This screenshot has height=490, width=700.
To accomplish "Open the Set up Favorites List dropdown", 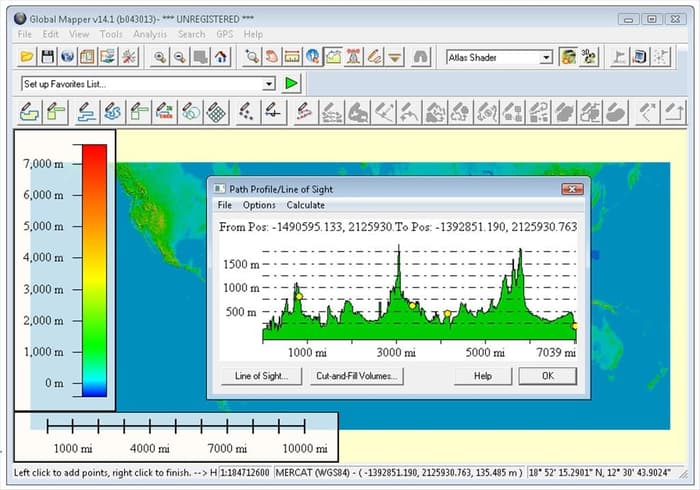I will pyautogui.click(x=269, y=84).
